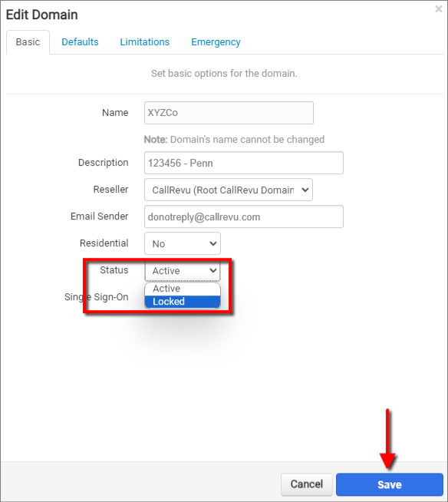Click the Single Sign-On label
Image resolution: width=448 pixels, height=502 pixels.
[97, 297]
